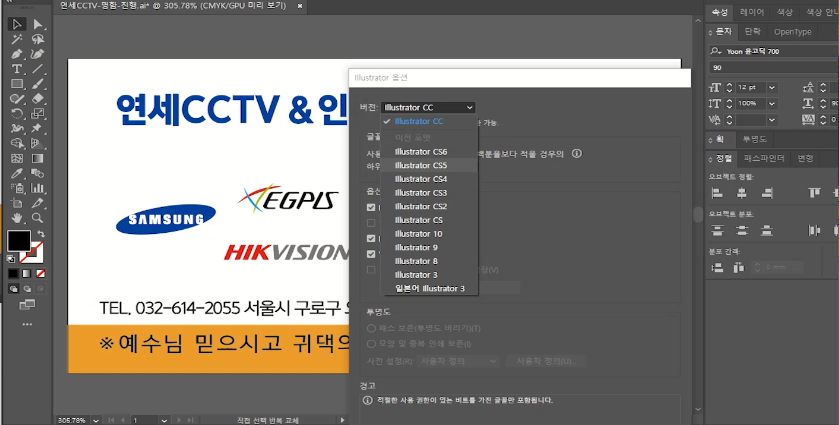839x425 pixels.
Task: Open the zoom level 305.78% dropdown
Action: (x=96, y=420)
